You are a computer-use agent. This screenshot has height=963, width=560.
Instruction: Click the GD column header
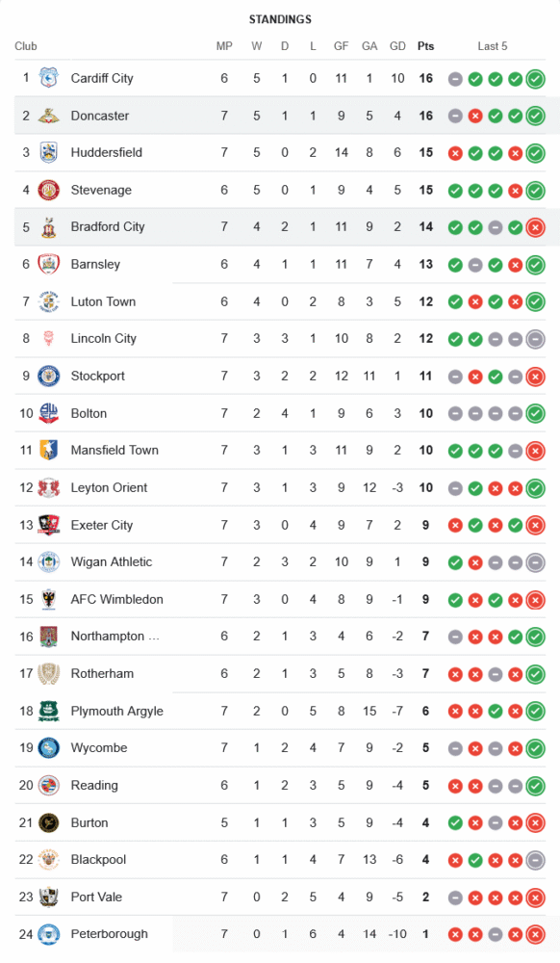click(397, 46)
